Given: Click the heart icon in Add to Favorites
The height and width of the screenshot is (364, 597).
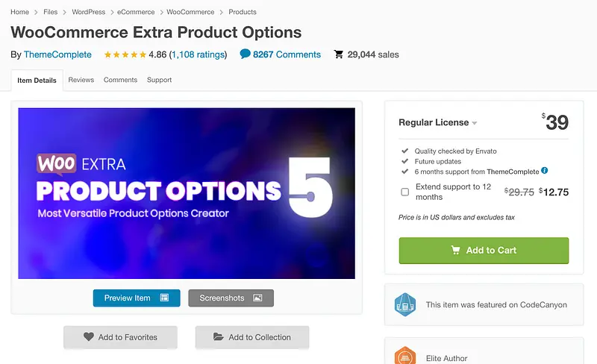Looking at the screenshot, I should point(88,337).
